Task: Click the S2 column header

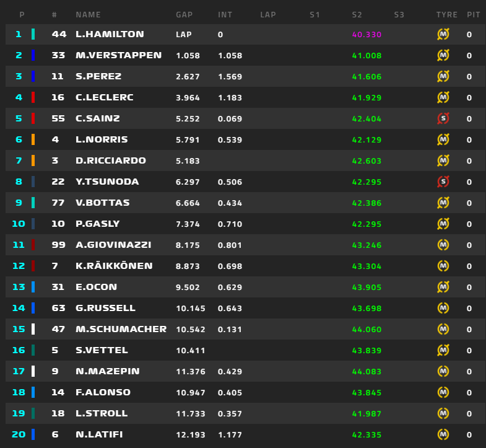Action: (x=357, y=14)
